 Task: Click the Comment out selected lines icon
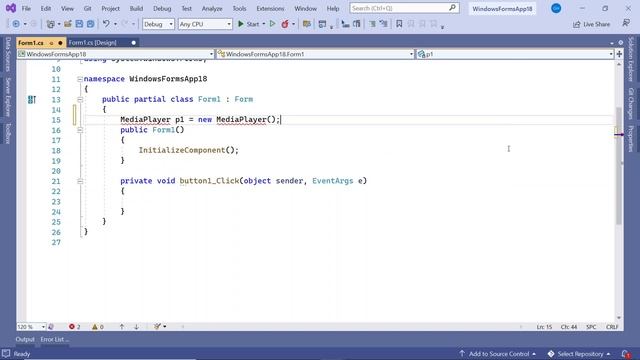[x=372, y=24]
